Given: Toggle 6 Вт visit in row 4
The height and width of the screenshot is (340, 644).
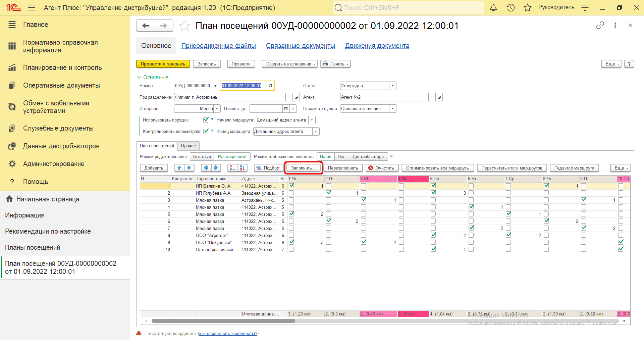Looking at the screenshot, I should click(x=471, y=207).
